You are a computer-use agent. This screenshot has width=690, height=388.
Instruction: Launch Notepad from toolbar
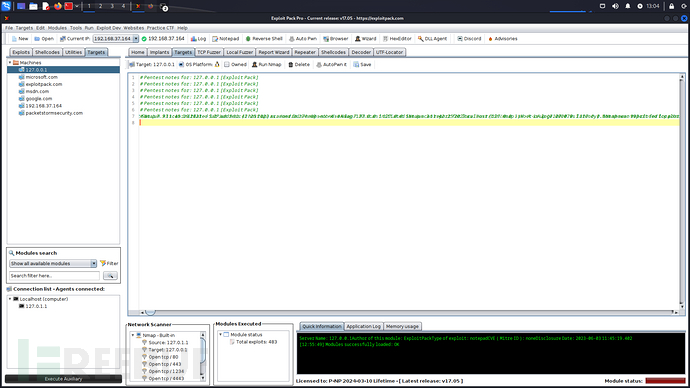(225, 39)
